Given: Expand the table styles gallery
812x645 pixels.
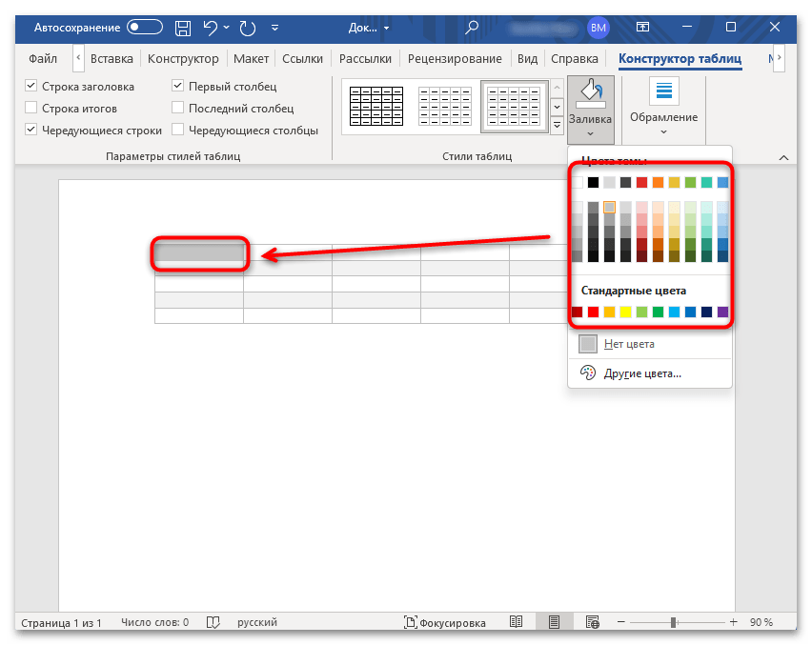Looking at the screenshot, I should tap(558, 125).
